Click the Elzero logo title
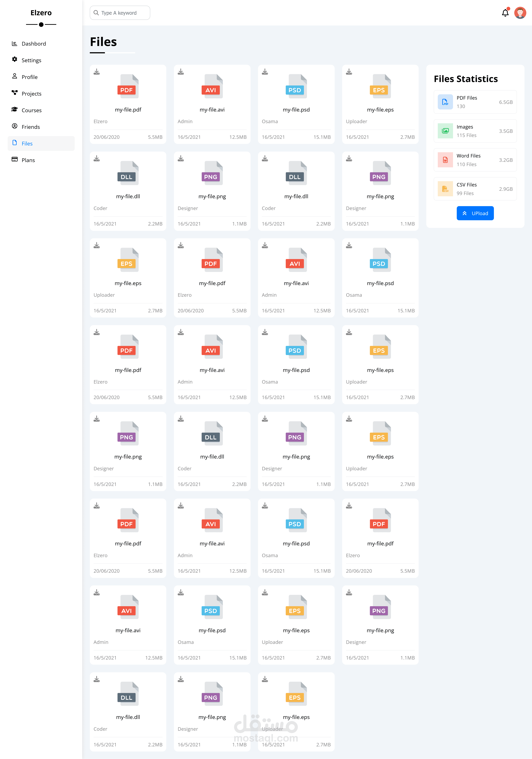This screenshot has width=532, height=759. [41, 13]
